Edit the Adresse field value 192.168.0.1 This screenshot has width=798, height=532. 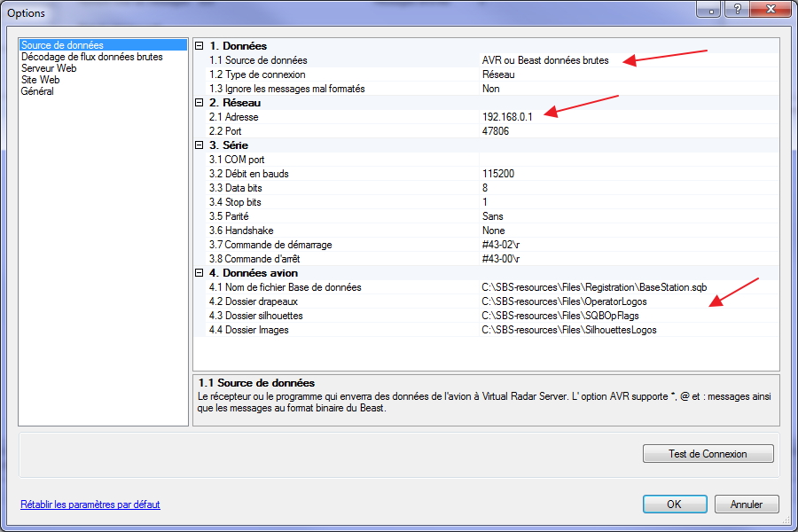point(507,117)
